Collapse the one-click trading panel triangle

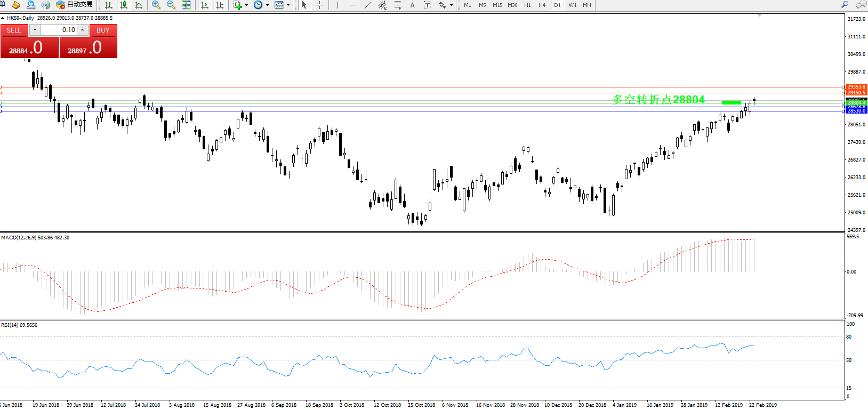(3, 18)
